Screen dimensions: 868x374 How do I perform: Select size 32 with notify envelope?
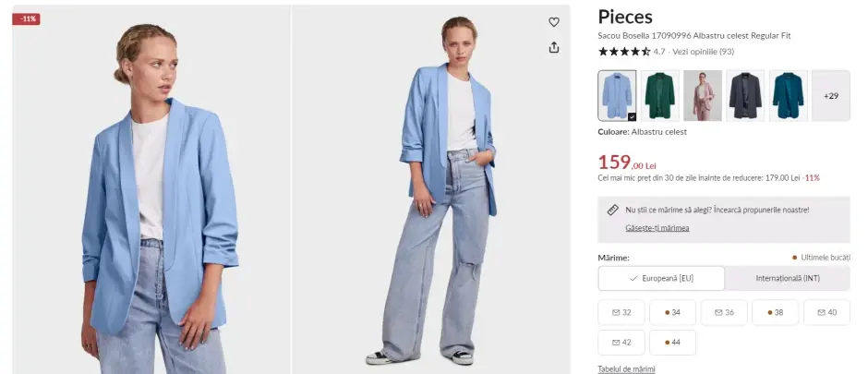[621, 312]
